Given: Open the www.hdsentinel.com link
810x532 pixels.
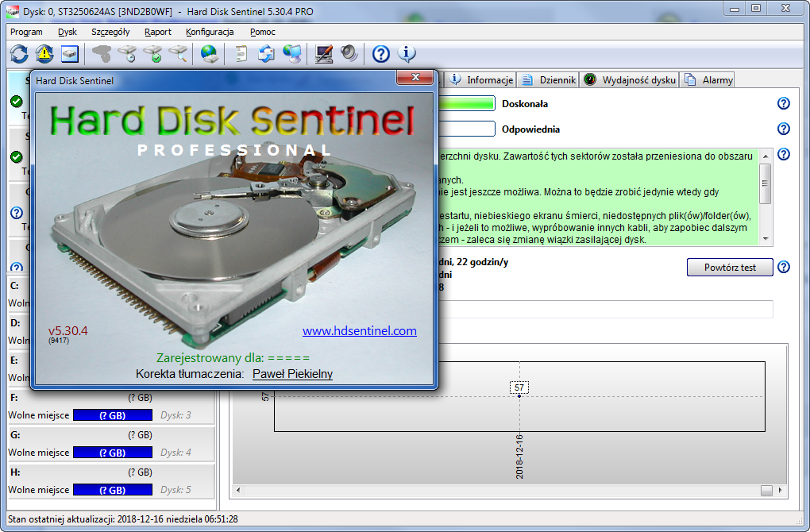Looking at the screenshot, I should pos(360,331).
